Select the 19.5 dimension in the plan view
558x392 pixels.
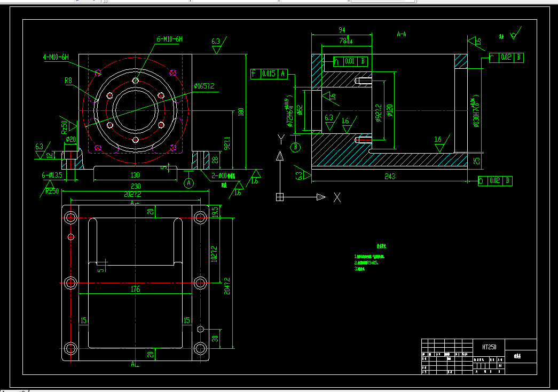(x=215, y=212)
